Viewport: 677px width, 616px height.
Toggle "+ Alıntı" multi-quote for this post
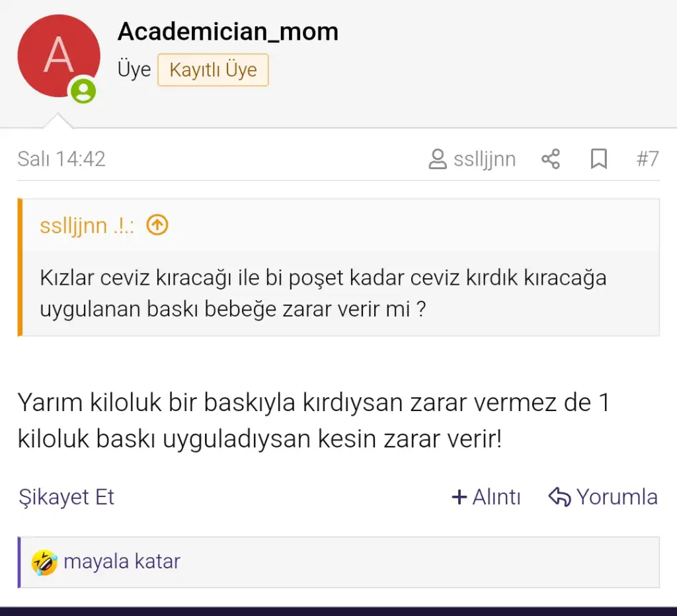point(486,497)
